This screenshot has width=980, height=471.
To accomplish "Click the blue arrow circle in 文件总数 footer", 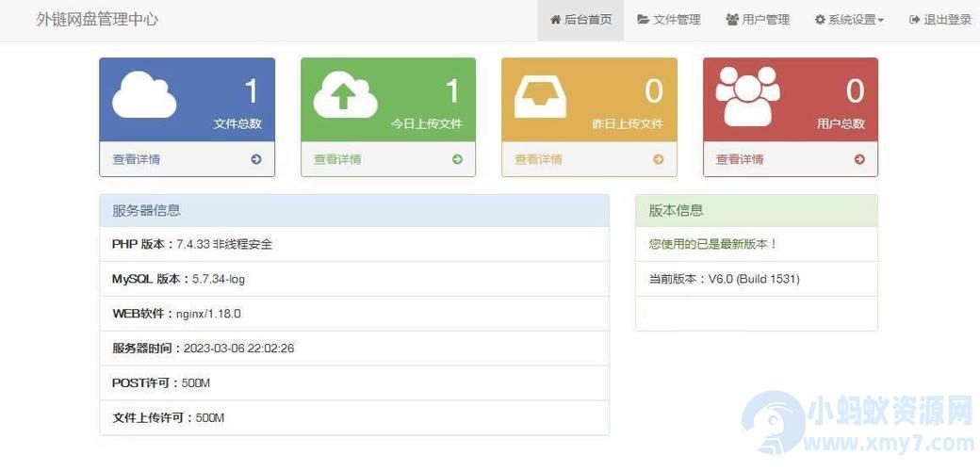I will click(256, 159).
